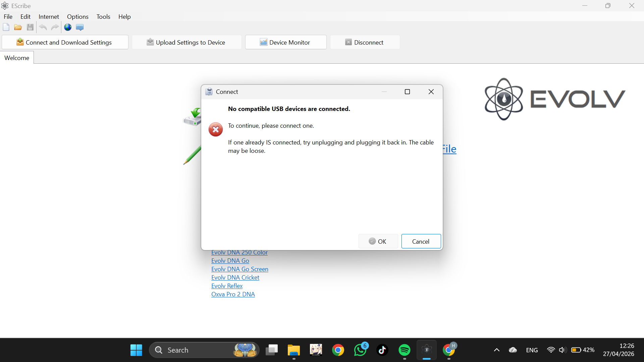Click the Device Monitor screen toolbar icon

[x=80, y=27]
